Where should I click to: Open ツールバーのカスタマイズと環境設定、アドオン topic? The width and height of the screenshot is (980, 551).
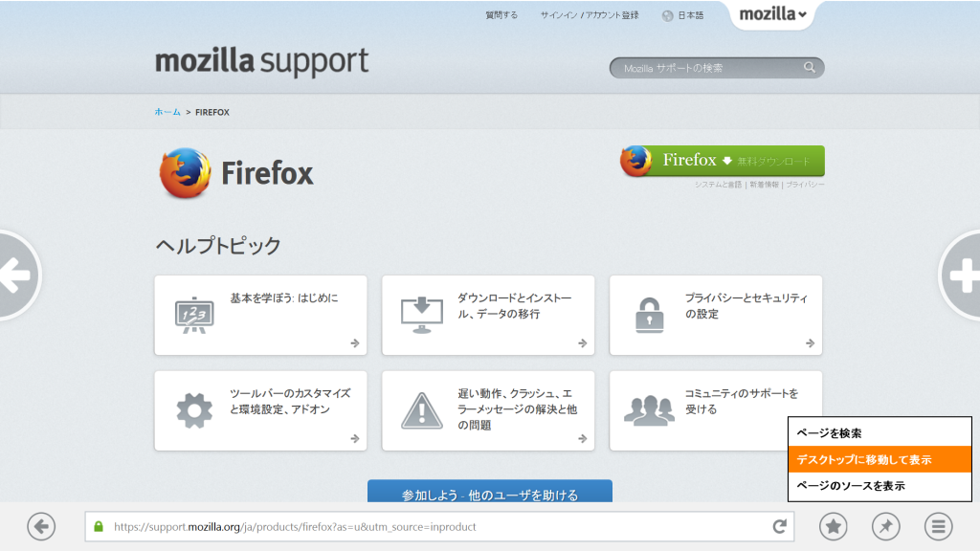point(260,410)
